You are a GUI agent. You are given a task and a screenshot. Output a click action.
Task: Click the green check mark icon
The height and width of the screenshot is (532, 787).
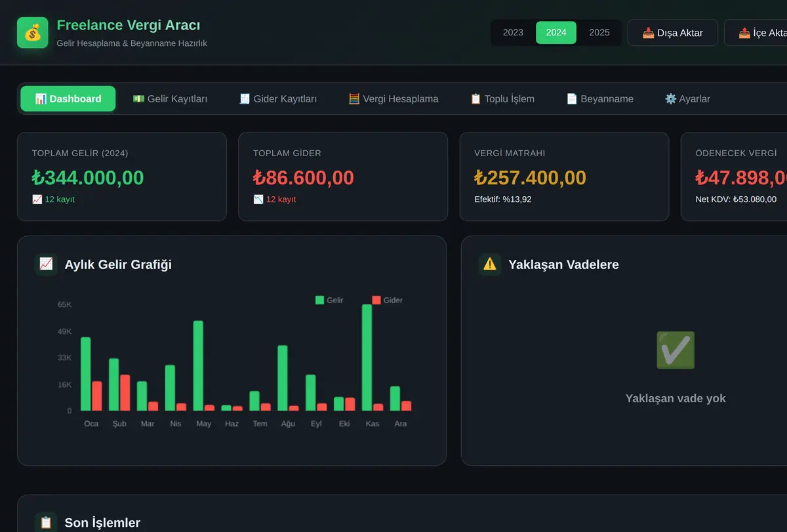(x=676, y=350)
